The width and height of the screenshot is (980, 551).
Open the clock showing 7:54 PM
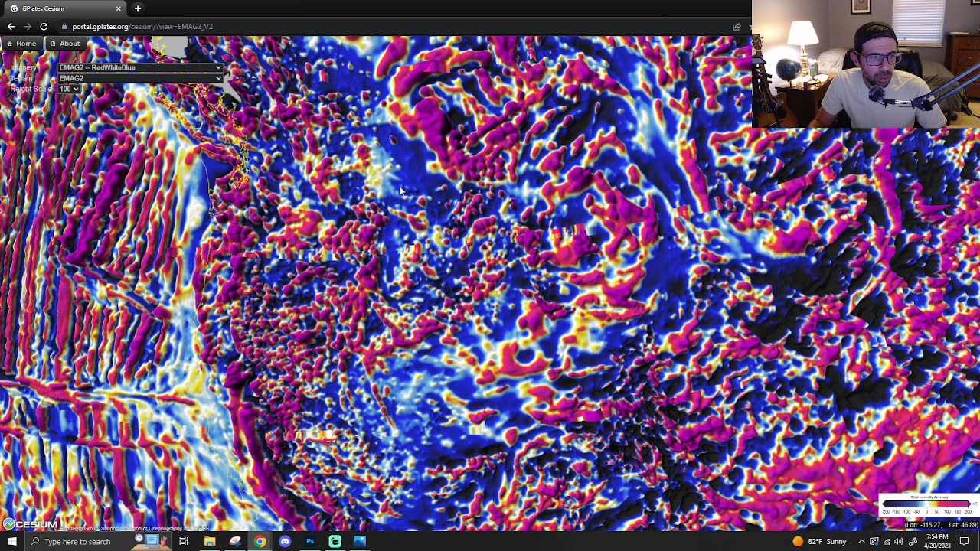(937, 542)
